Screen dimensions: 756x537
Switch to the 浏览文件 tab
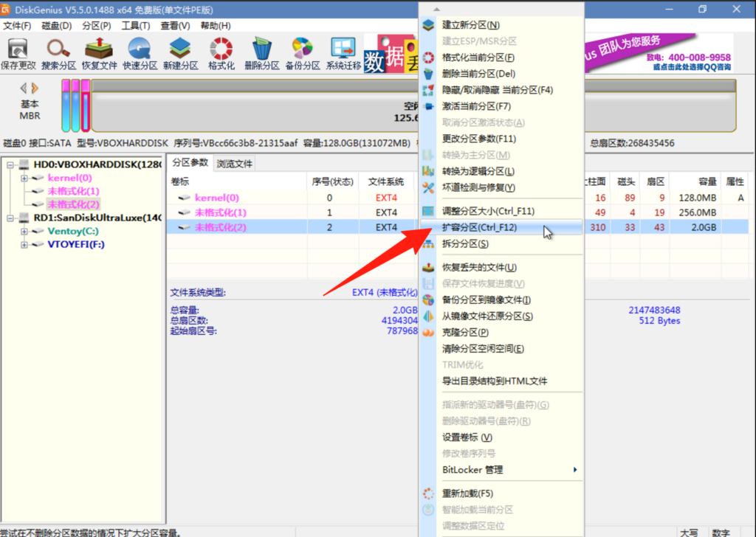tap(234, 164)
